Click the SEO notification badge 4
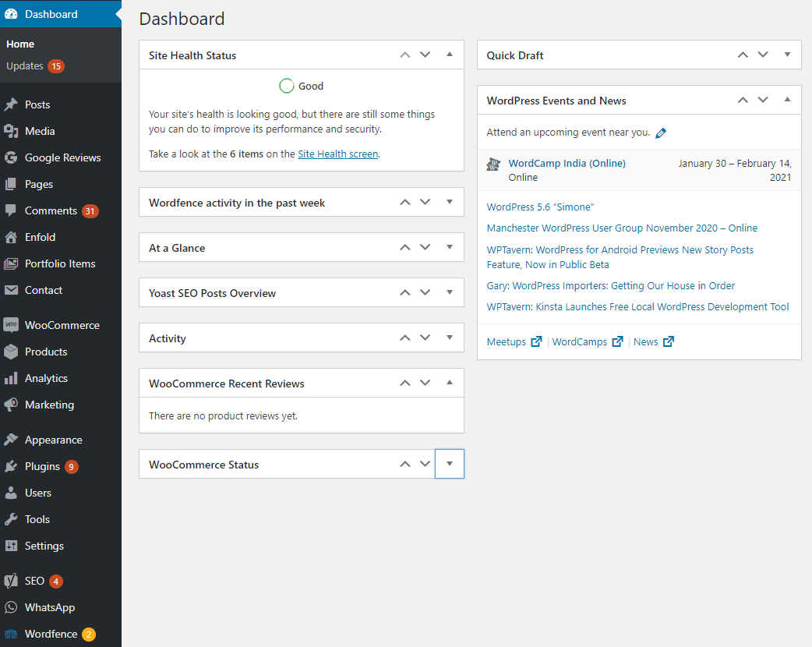Image resolution: width=812 pixels, height=647 pixels. (x=56, y=582)
